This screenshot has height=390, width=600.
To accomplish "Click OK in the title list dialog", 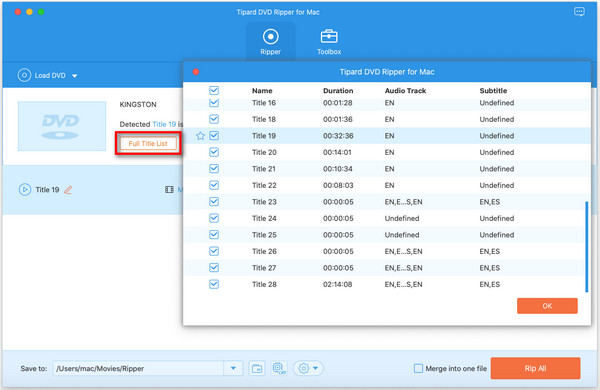I will pyautogui.click(x=547, y=306).
